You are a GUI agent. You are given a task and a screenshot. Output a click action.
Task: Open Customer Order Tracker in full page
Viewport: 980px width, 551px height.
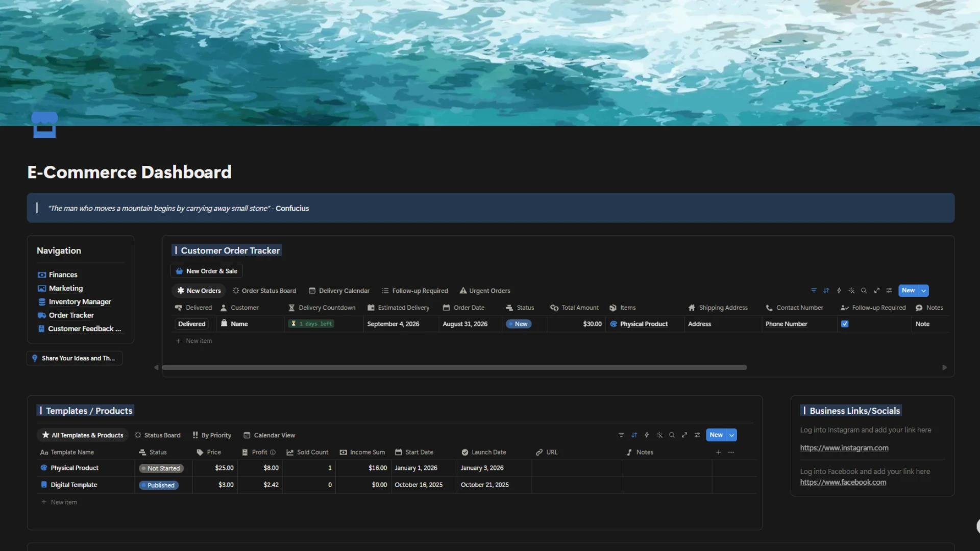(876, 290)
